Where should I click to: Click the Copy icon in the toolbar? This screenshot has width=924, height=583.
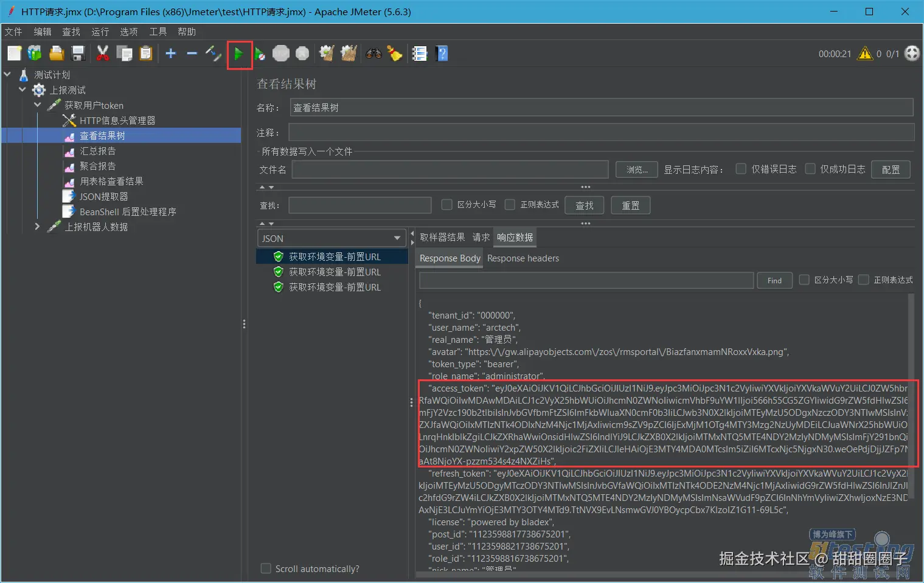[124, 53]
